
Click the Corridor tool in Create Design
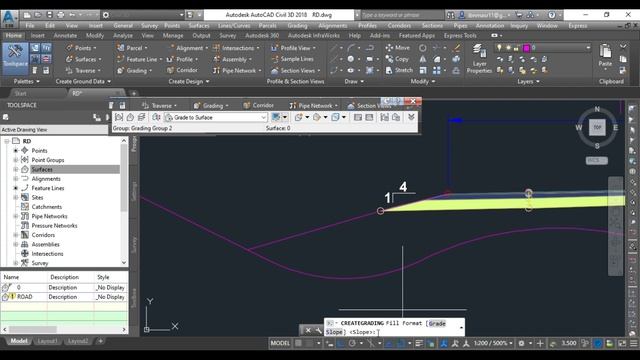[x=182, y=70]
